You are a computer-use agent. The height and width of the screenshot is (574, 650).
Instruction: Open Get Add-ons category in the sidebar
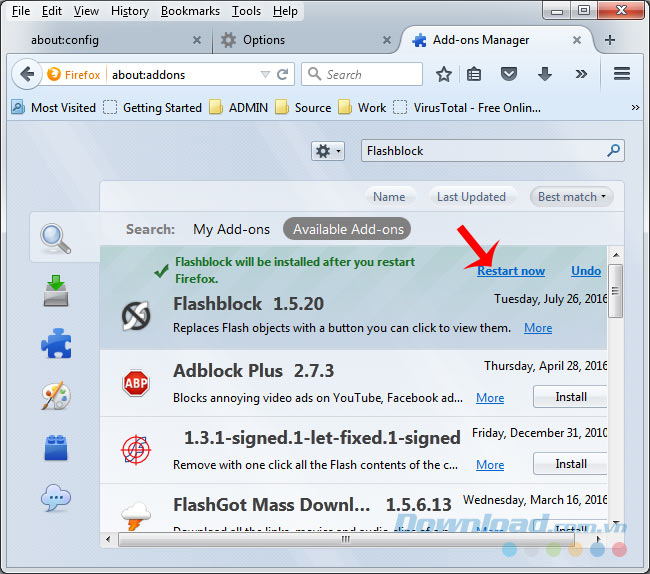coord(56,290)
